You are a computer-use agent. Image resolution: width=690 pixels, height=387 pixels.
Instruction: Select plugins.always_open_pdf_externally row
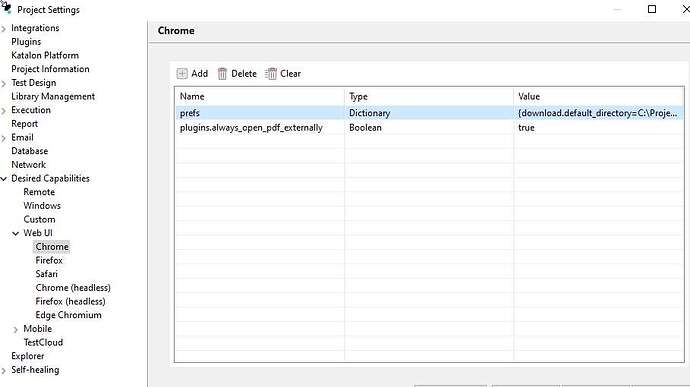pyautogui.click(x=429, y=128)
